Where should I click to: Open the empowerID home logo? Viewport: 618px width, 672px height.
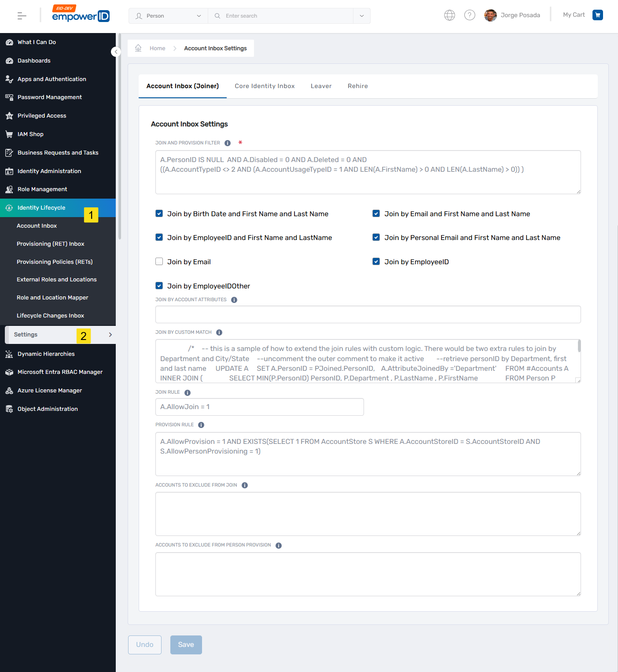point(81,15)
